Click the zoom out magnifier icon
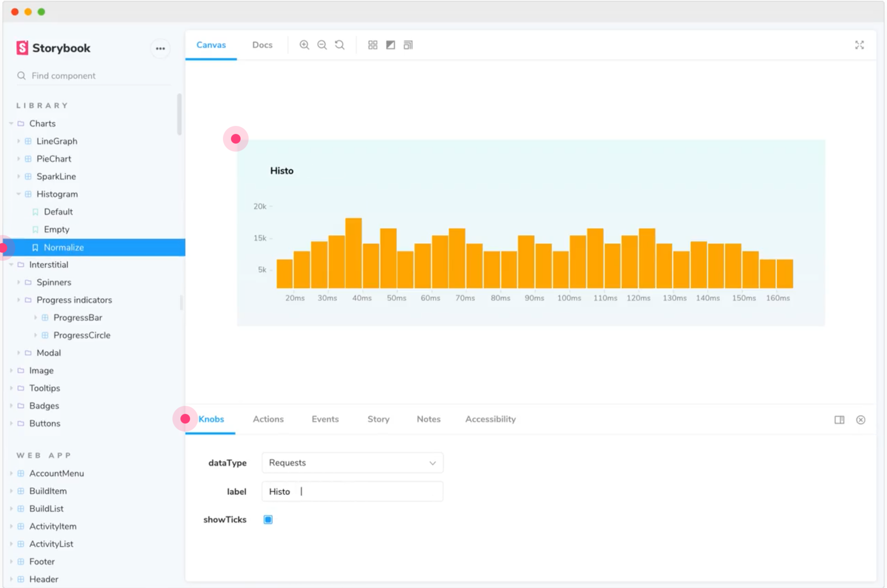Screen dimensions: 887x588 tap(322, 45)
